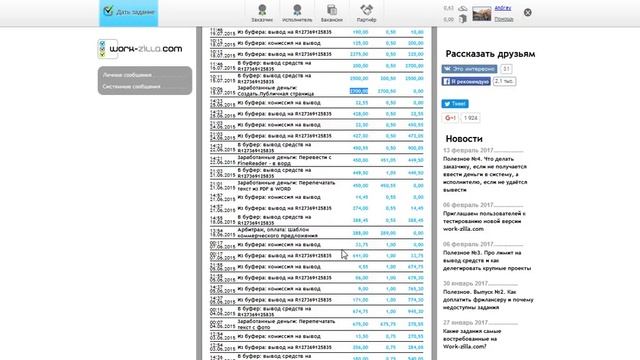Click the Google plus counter 1 924
Viewport: 640px width, 360px height.
471,118
